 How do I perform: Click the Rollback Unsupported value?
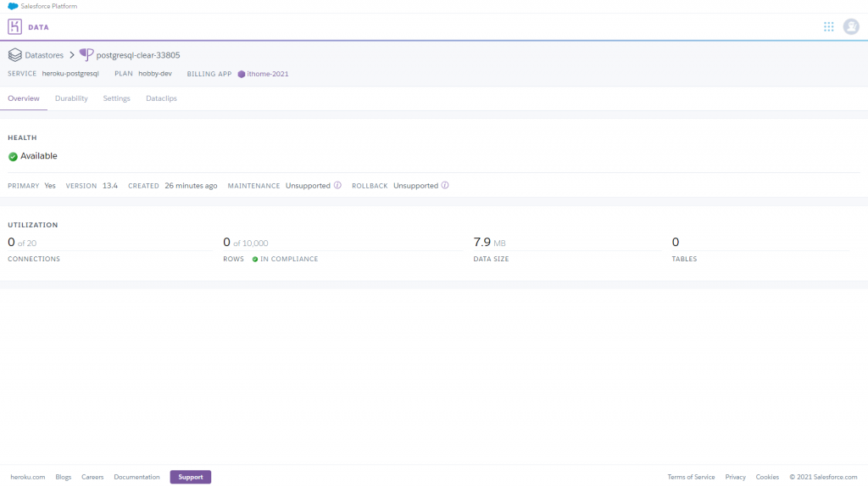pyautogui.click(x=415, y=186)
